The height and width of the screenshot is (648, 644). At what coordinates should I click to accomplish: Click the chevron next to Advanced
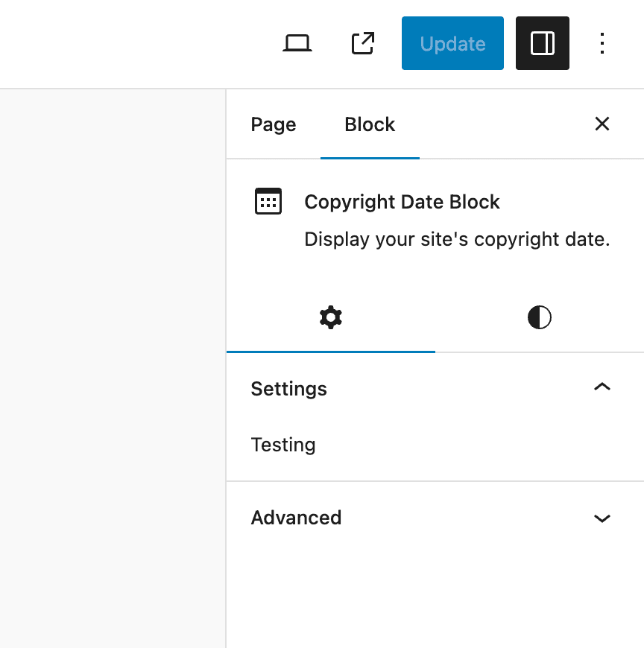tap(602, 518)
